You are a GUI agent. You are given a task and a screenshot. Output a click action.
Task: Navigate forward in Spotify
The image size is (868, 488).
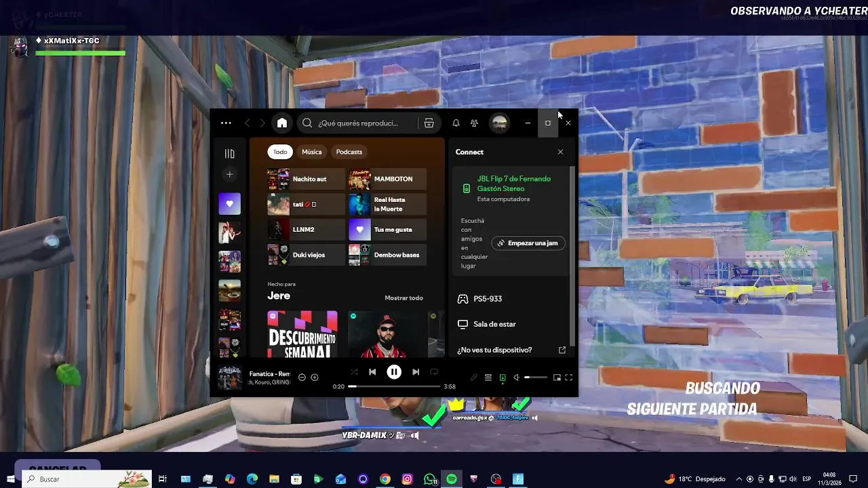click(x=263, y=123)
